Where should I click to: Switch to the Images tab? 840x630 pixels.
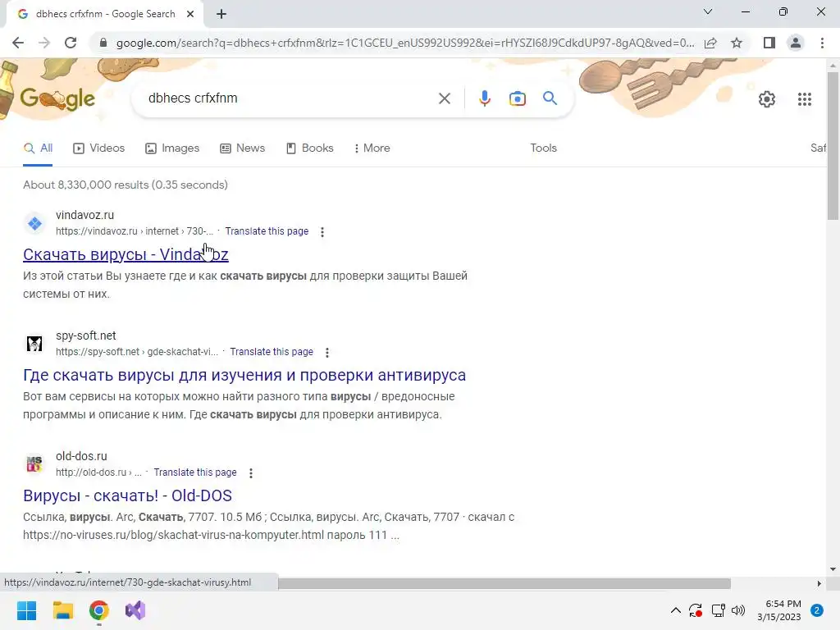172,148
